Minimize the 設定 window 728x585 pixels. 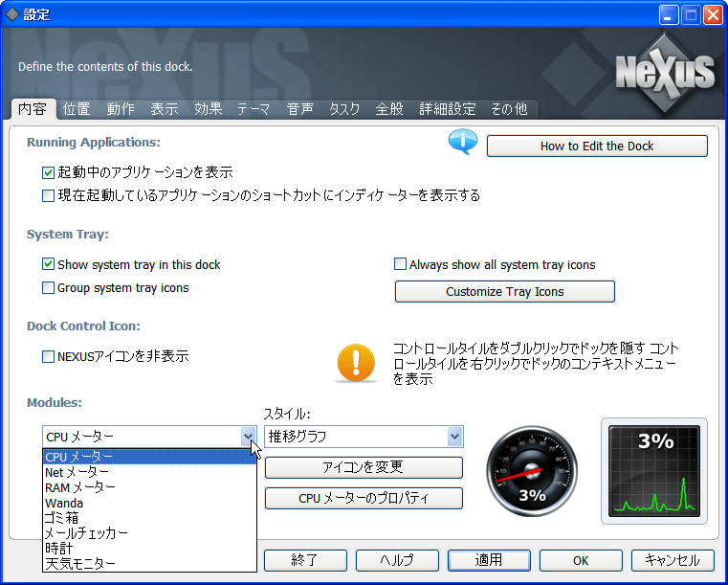coord(668,15)
